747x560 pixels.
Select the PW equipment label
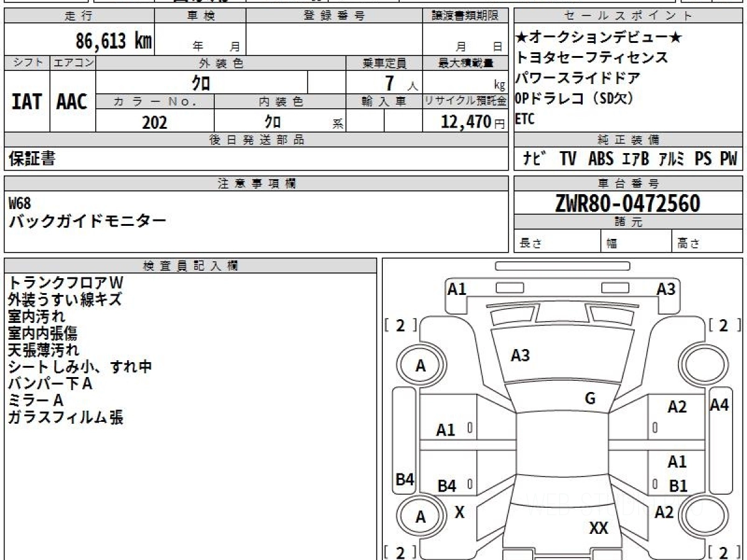coord(728,159)
